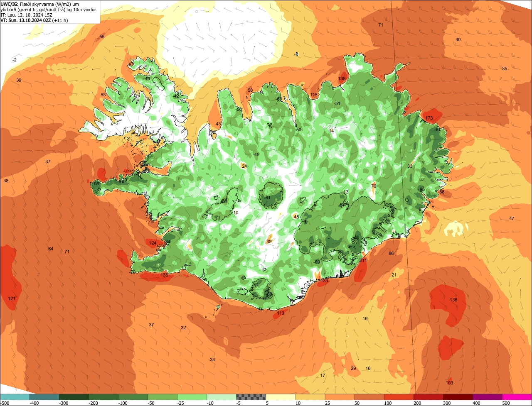This screenshot has width=532, height=406.
Task: Click the checkered legend swatch above -5
Action: (x=251, y=397)
